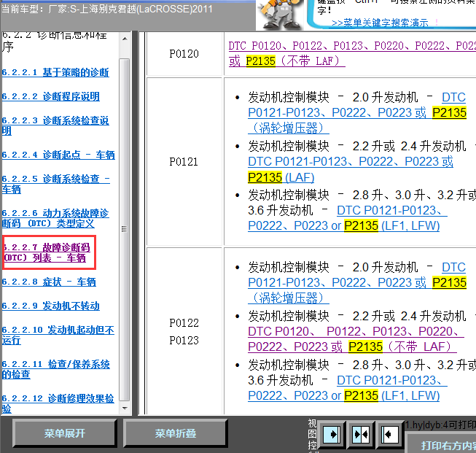Select the P0120 code cell
This screenshot has height=453, width=476.
pyautogui.click(x=184, y=54)
